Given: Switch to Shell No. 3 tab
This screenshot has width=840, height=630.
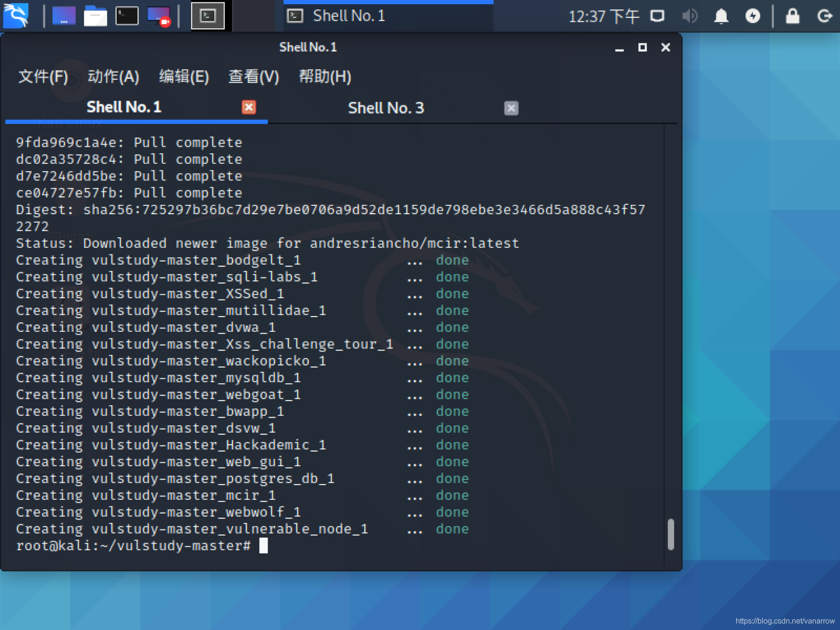Looking at the screenshot, I should (x=386, y=108).
